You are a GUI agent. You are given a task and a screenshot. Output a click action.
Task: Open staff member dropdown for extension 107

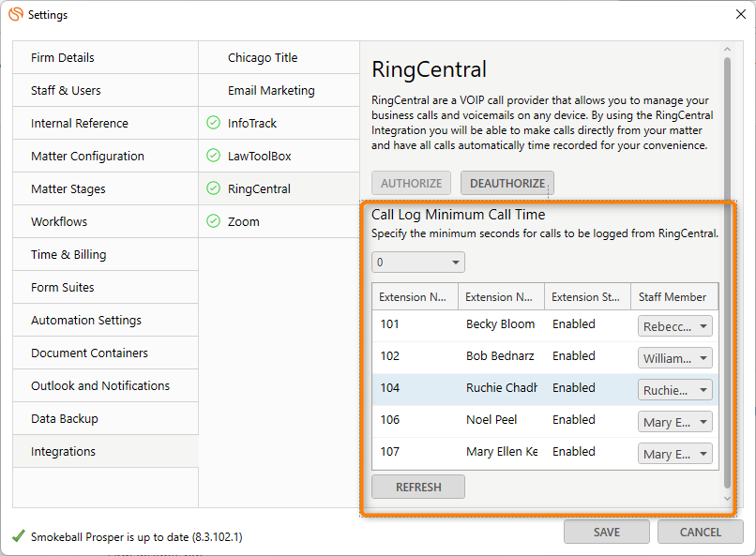[675, 454]
